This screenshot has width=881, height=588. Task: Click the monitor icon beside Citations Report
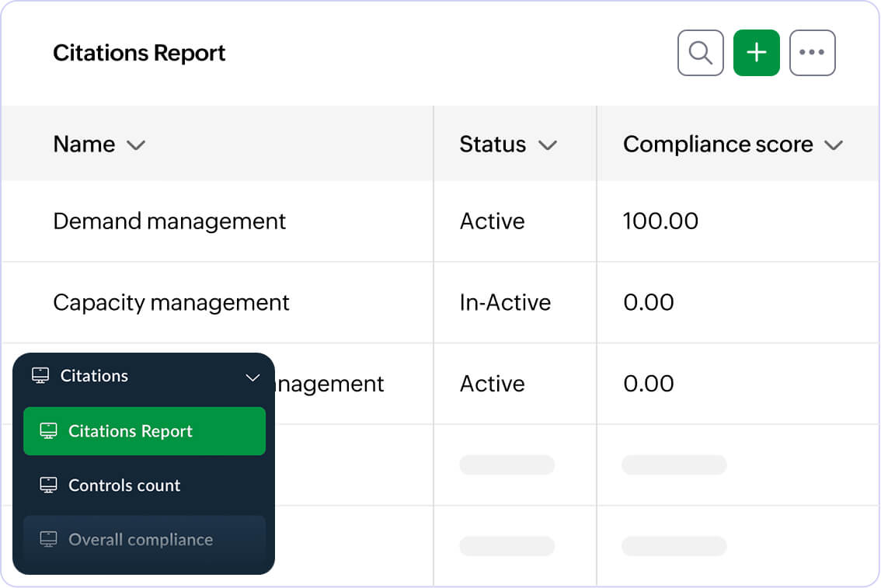click(x=48, y=431)
